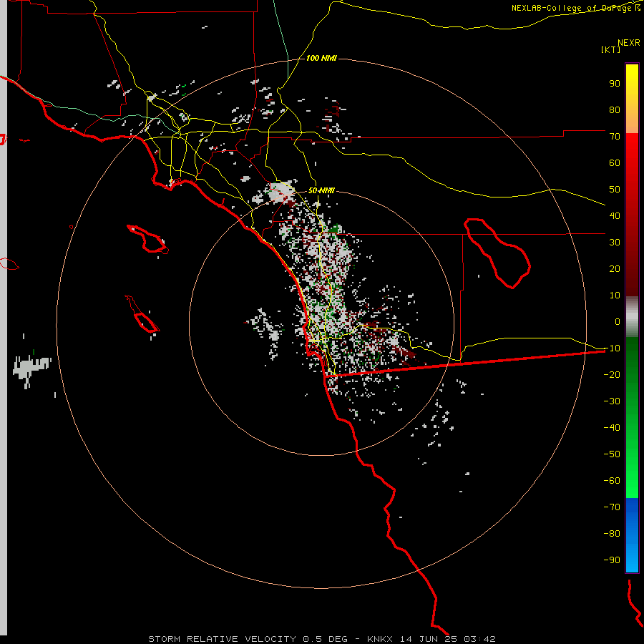Click the [KT] units label
The image size is (644, 644).
(611, 49)
